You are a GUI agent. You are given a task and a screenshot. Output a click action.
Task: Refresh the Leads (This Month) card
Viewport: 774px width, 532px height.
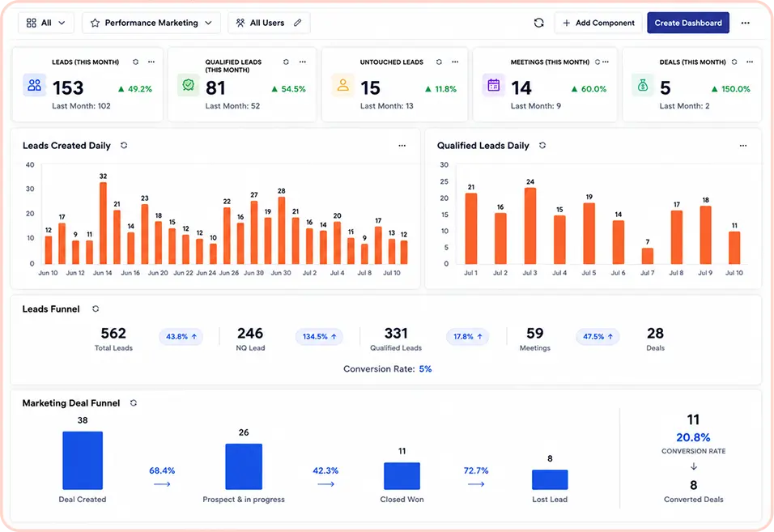pos(136,62)
